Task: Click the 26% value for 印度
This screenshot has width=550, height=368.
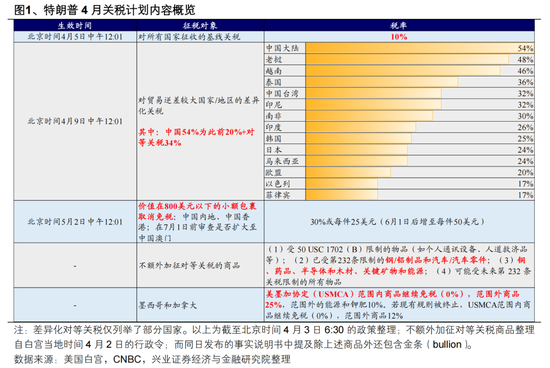Action: [x=525, y=127]
